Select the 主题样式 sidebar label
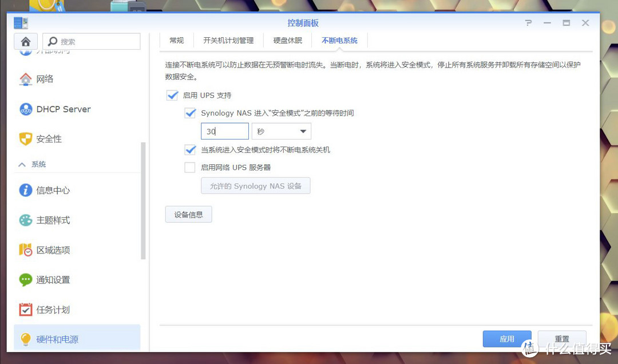This screenshot has height=364, width=618. pos(53,220)
